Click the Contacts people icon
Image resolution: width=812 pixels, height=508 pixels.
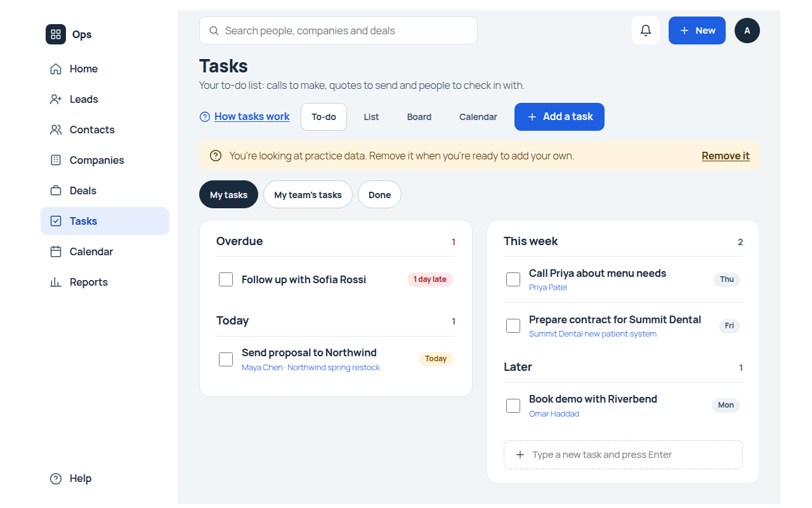56,130
